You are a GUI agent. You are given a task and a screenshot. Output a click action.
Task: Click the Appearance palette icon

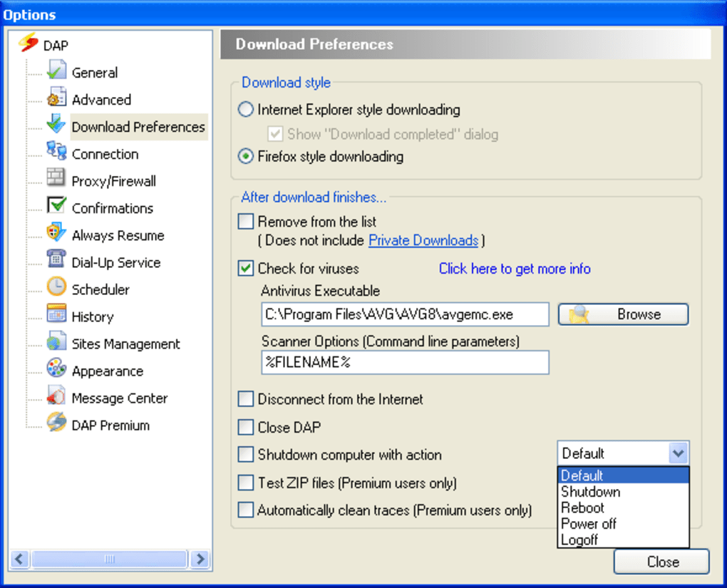coord(56,370)
